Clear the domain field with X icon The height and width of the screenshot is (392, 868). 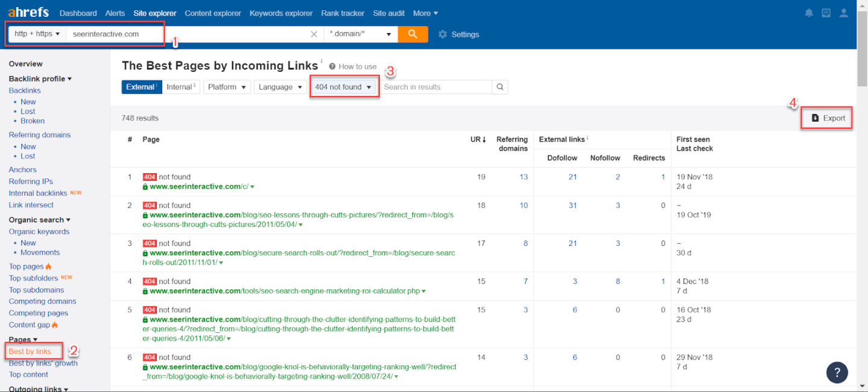313,34
